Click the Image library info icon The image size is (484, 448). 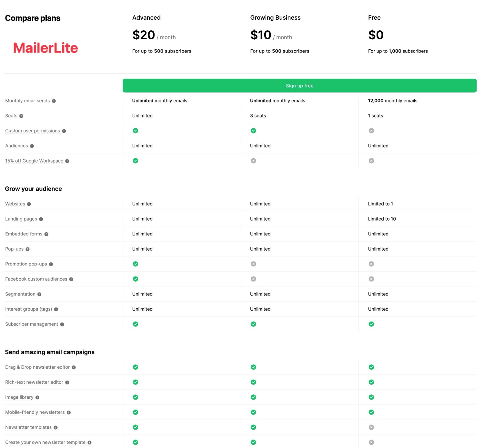pos(37,398)
